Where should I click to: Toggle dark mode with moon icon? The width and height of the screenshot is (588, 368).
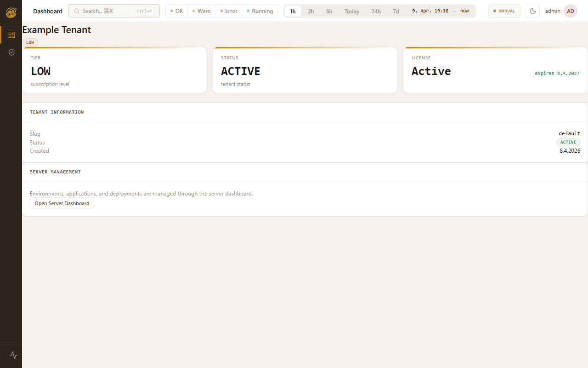(x=533, y=11)
